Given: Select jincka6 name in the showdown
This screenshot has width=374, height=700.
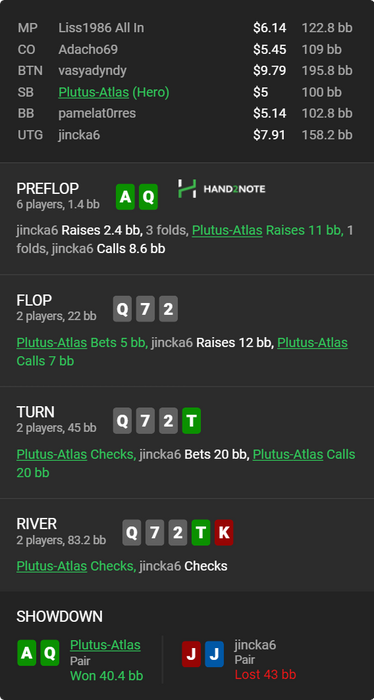Looking at the screenshot, I should (x=255, y=645).
